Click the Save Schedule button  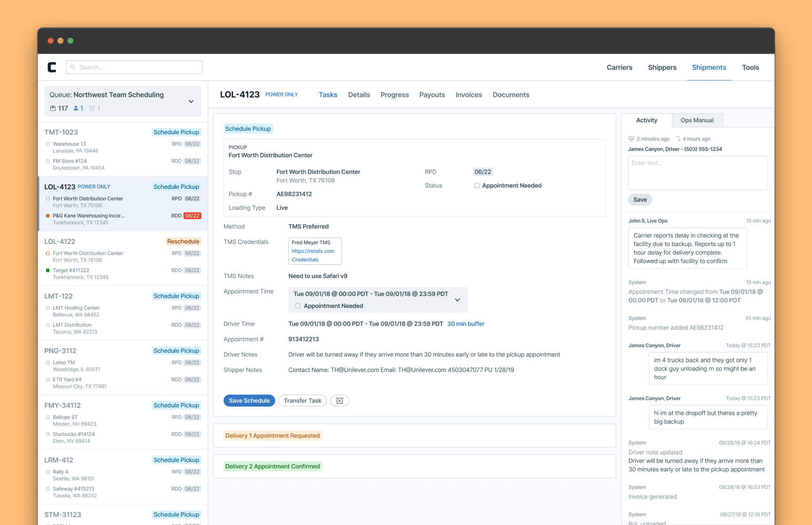coord(249,400)
